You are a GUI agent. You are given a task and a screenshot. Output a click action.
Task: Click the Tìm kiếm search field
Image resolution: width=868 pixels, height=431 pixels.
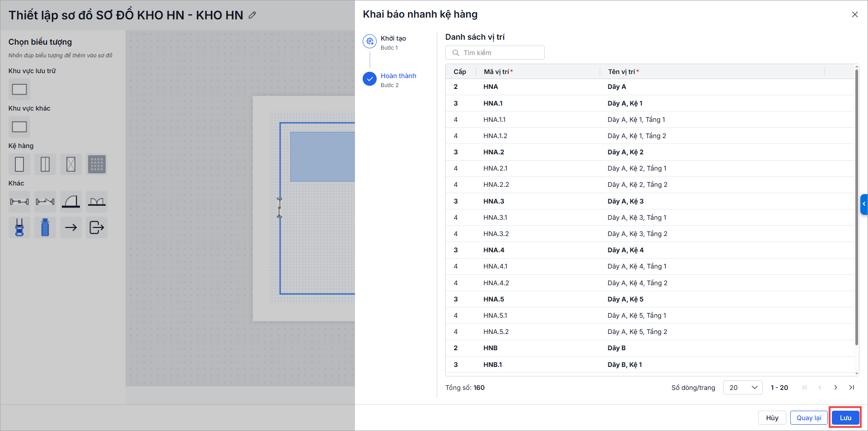click(x=495, y=53)
